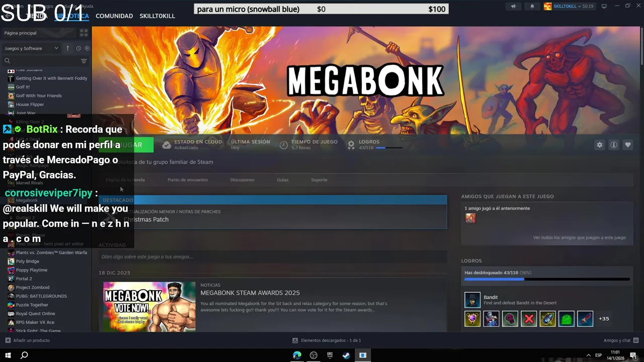Click the downloads icon in bottom bar

pyautogui.click(x=295, y=340)
